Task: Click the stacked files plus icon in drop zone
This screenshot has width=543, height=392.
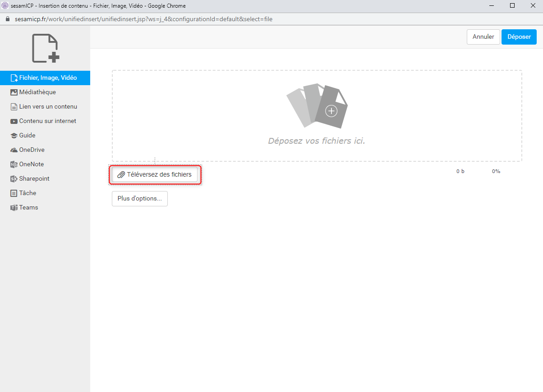Action: [317, 106]
